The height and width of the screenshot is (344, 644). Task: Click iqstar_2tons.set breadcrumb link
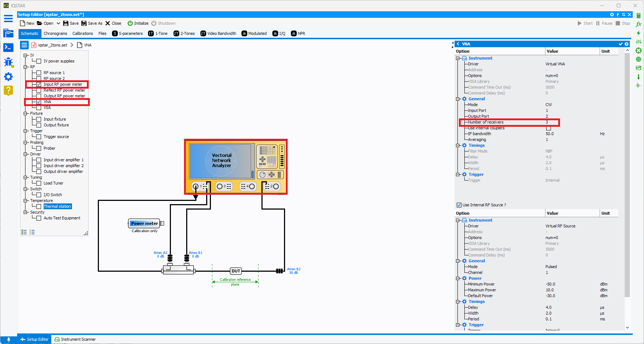pyautogui.click(x=52, y=45)
